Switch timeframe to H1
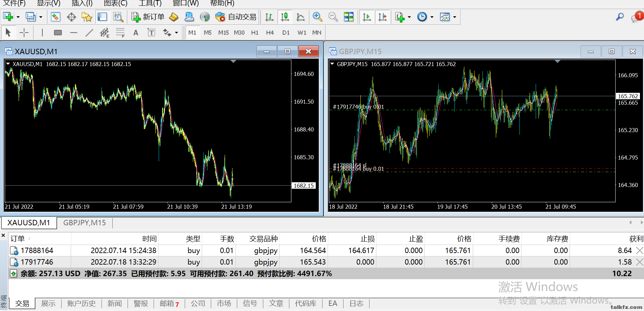Screen dimensions: 644x311 255,33
